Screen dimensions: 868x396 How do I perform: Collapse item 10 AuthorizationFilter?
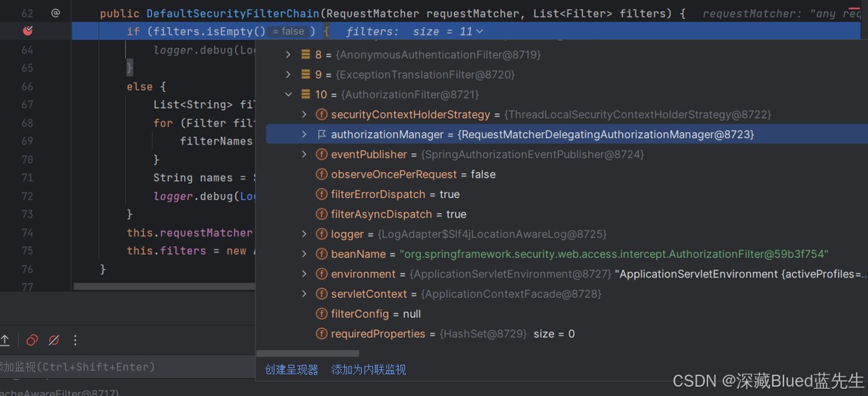pos(288,95)
